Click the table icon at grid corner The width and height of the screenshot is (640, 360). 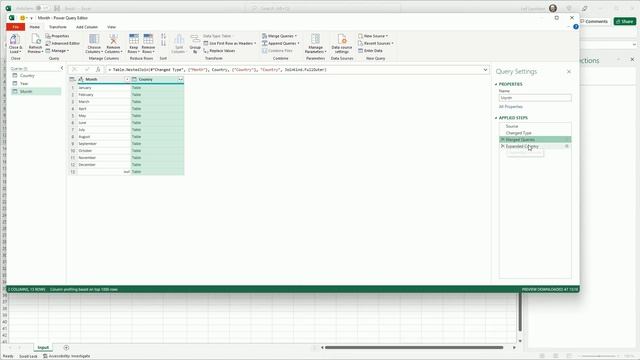pos(72,79)
